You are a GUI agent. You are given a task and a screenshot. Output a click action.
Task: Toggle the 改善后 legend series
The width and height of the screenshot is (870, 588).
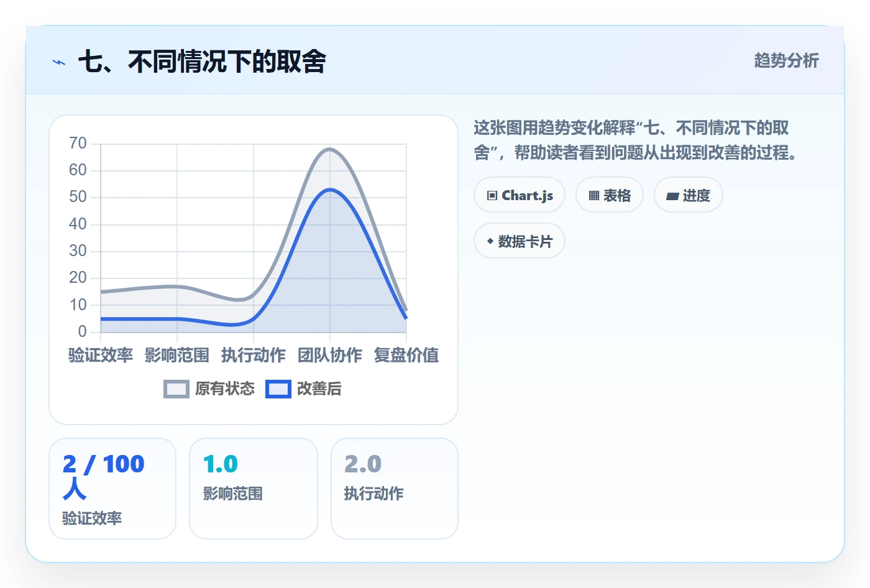[304, 389]
